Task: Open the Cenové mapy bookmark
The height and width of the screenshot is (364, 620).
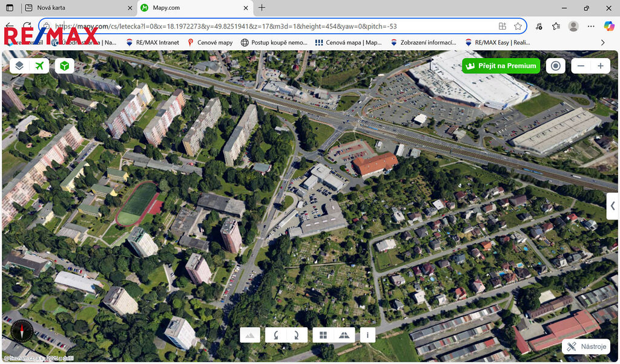Action: pos(210,42)
